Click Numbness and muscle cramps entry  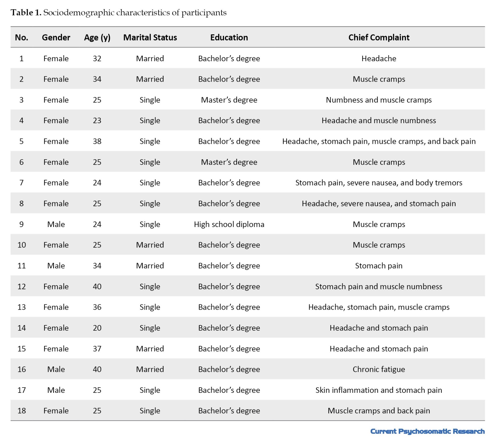(379, 100)
